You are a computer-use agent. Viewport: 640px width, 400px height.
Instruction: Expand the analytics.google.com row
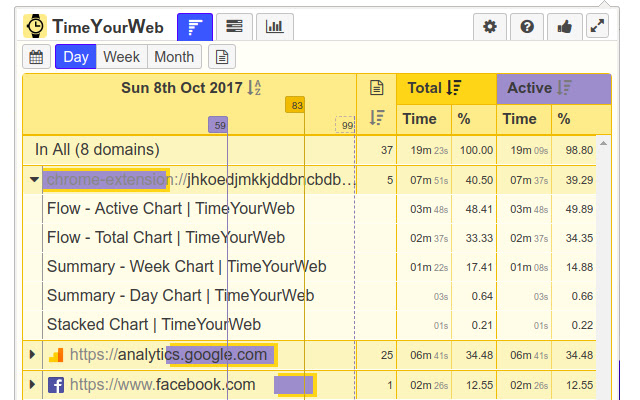(34, 355)
